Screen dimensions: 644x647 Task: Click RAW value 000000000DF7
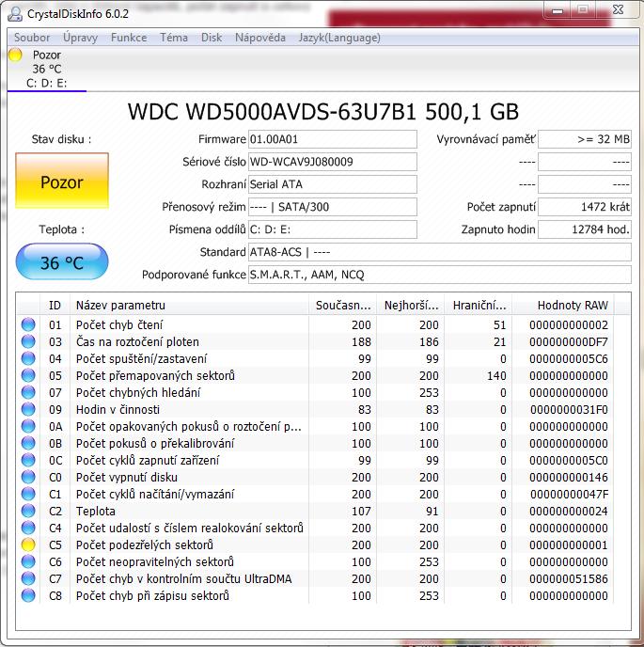tap(569, 341)
